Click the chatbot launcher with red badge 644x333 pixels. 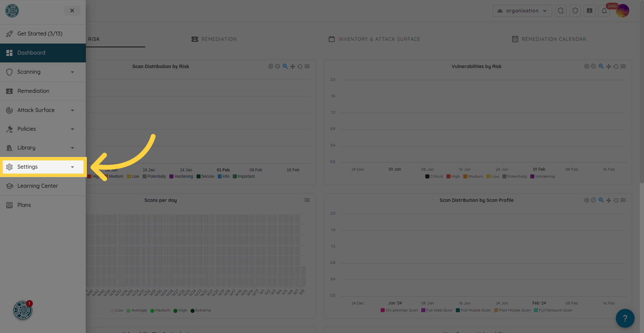[22, 310]
